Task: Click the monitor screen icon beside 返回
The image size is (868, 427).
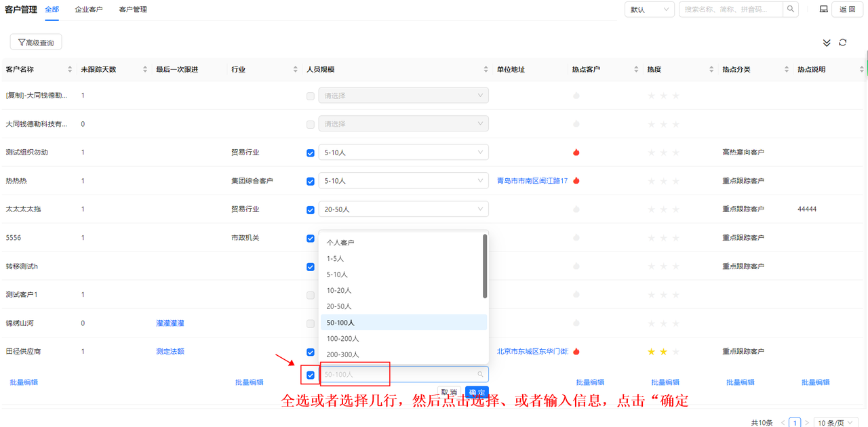Action: tap(824, 9)
